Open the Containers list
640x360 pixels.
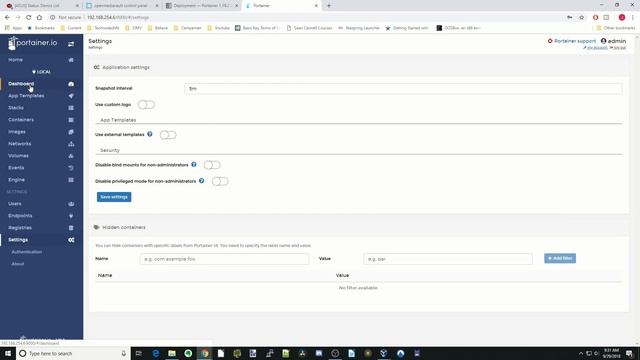click(21, 120)
